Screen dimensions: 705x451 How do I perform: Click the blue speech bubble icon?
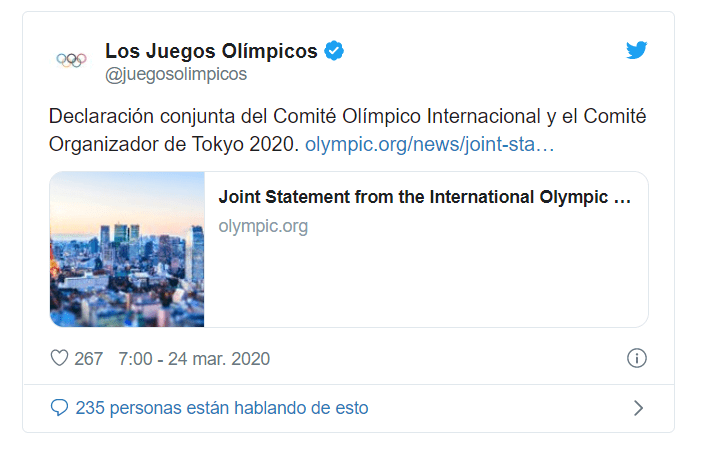[59, 408]
